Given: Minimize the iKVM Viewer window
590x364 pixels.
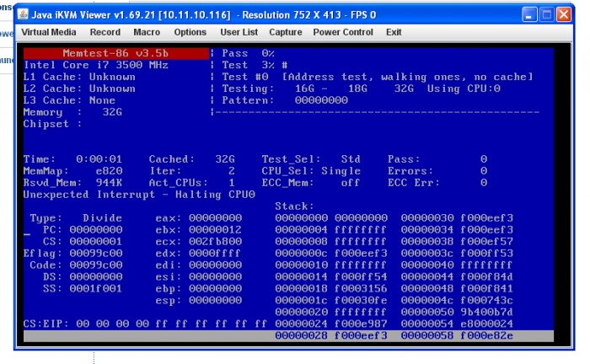Looking at the screenshot, I should (x=529, y=15).
